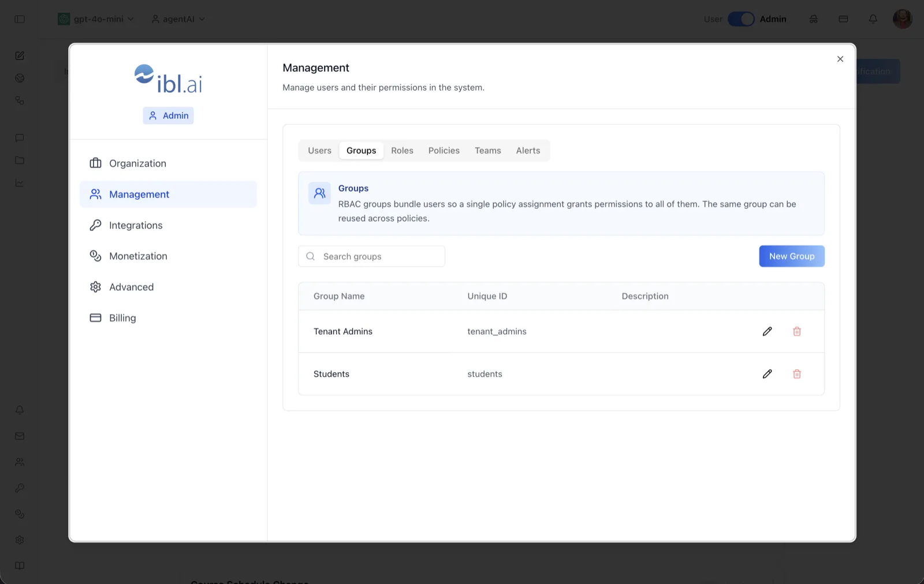Image resolution: width=924 pixels, height=584 pixels.
Task: Open the Policies tab
Action: click(444, 151)
